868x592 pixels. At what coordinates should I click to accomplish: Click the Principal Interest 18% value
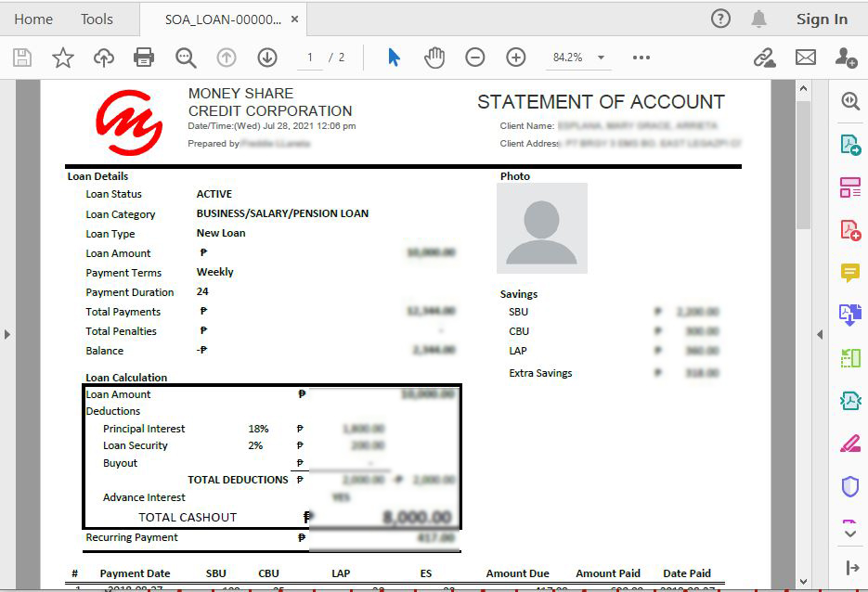(x=258, y=429)
